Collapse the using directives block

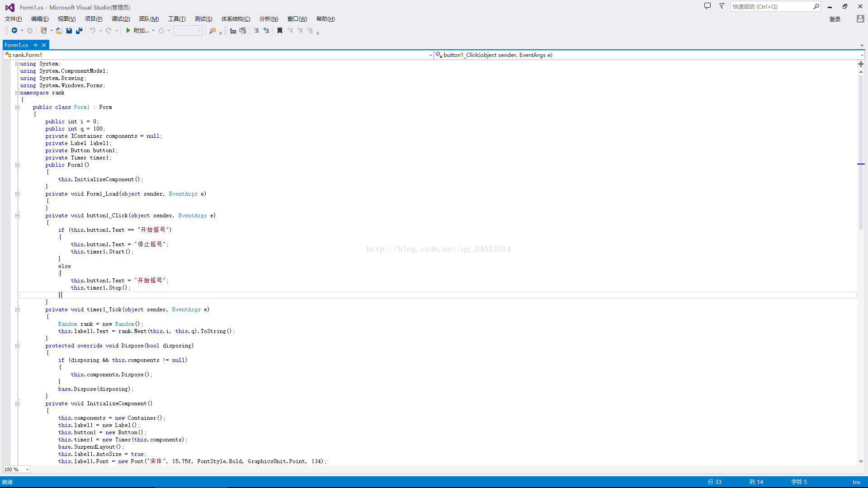click(x=17, y=64)
